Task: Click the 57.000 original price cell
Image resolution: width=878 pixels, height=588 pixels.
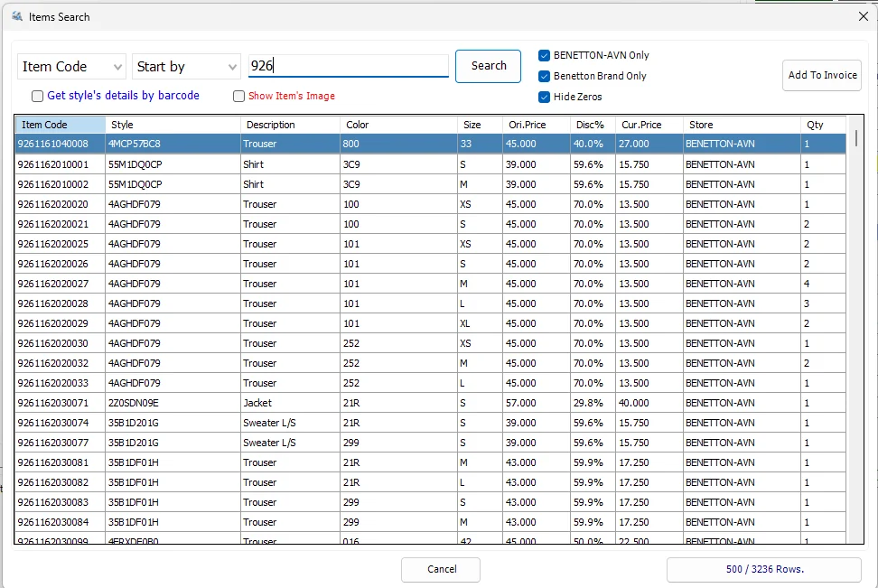Action: (x=536, y=403)
